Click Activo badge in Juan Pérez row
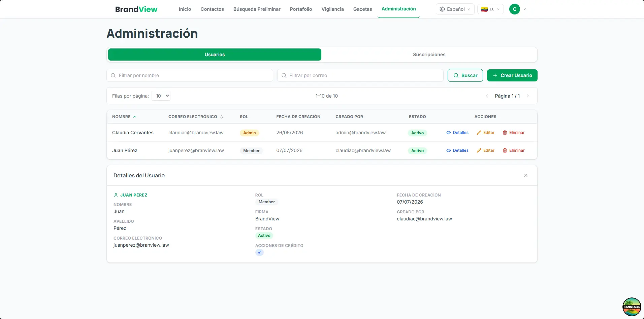The image size is (644, 319). click(x=417, y=151)
